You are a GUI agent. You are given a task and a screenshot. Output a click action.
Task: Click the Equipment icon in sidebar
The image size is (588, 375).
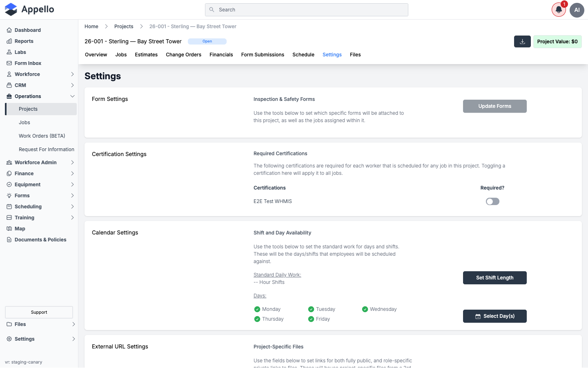coord(9,185)
